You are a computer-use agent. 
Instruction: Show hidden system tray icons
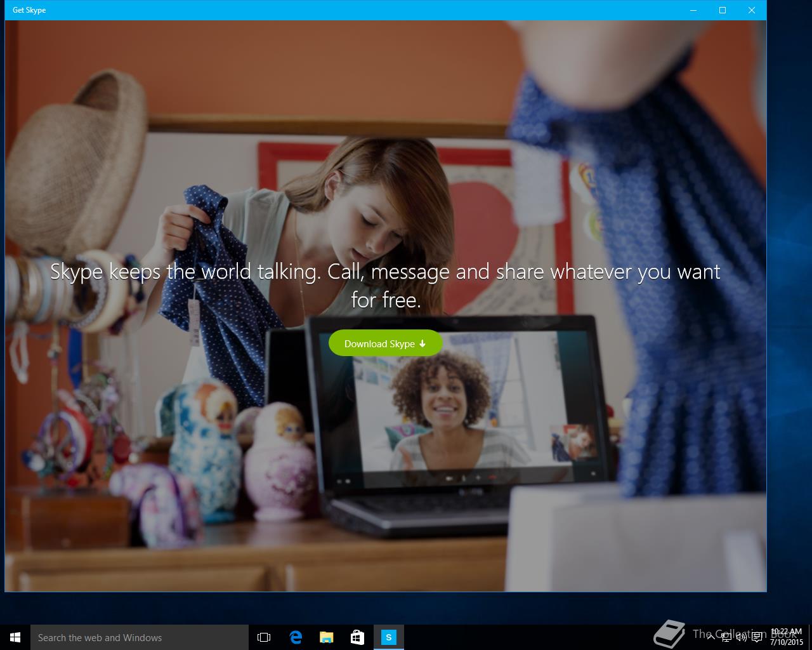click(x=710, y=637)
